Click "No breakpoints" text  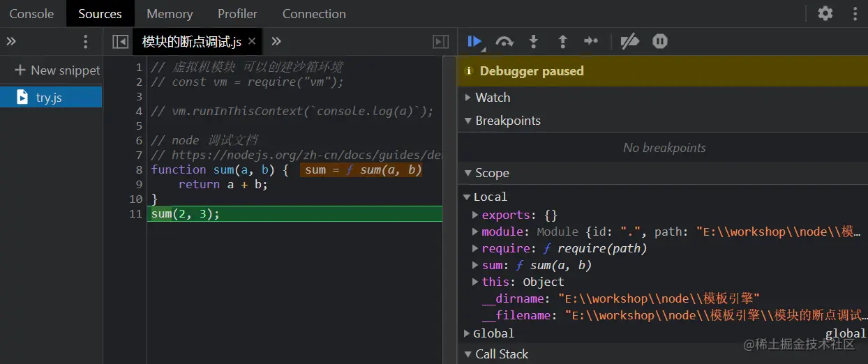(664, 147)
